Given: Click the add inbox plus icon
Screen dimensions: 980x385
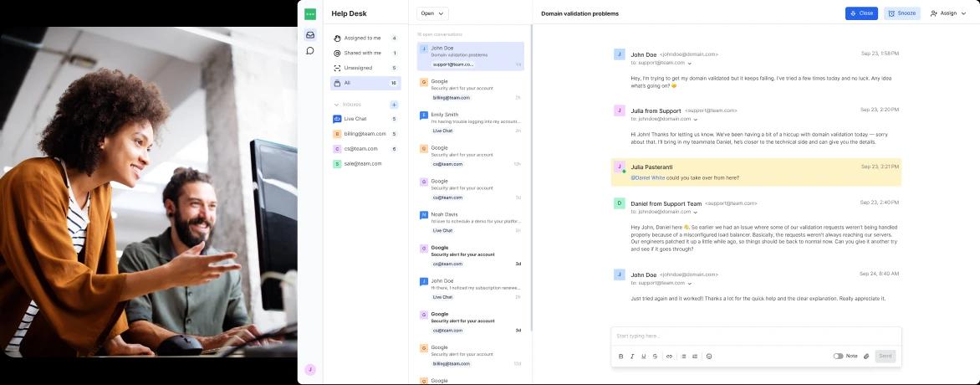Looking at the screenshot, I should point(394,105).
